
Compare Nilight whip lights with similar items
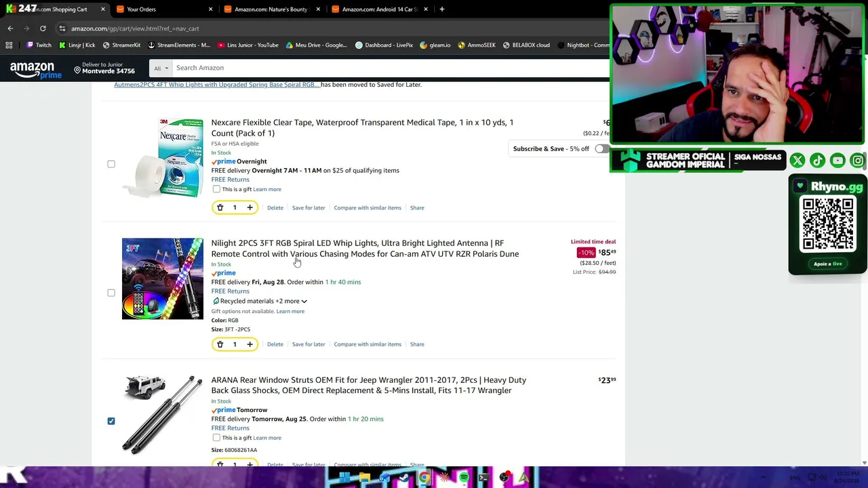[x=368, y=344]
